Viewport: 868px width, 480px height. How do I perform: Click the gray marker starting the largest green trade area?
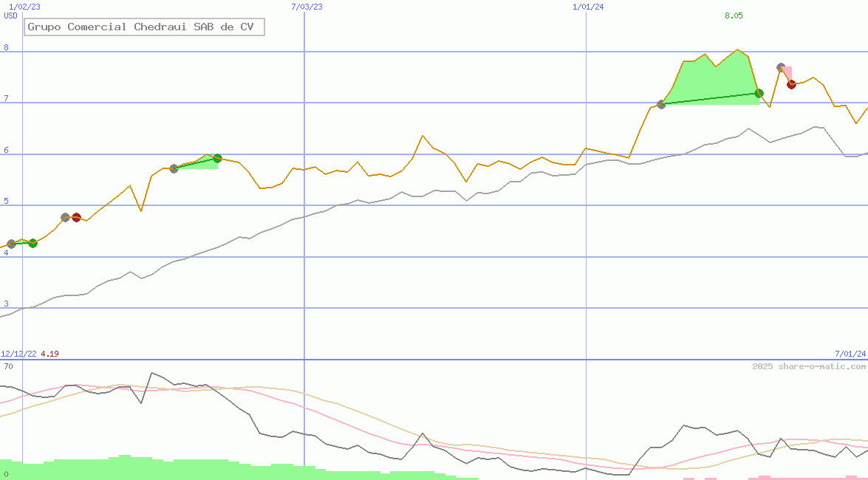(x=661, y=104)
